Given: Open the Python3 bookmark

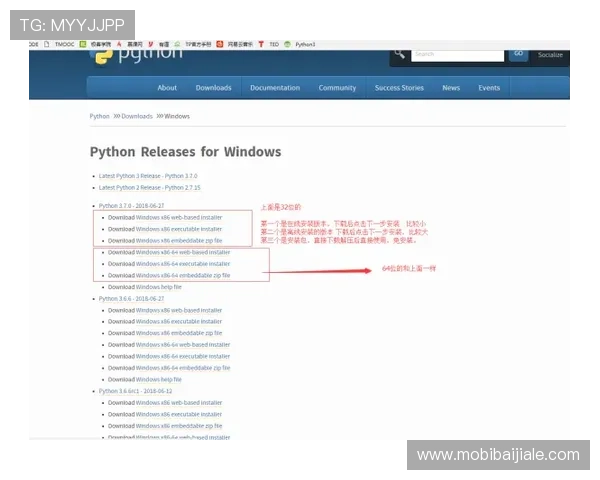Looking at the screenshot, I should click(x=304, y=44).
